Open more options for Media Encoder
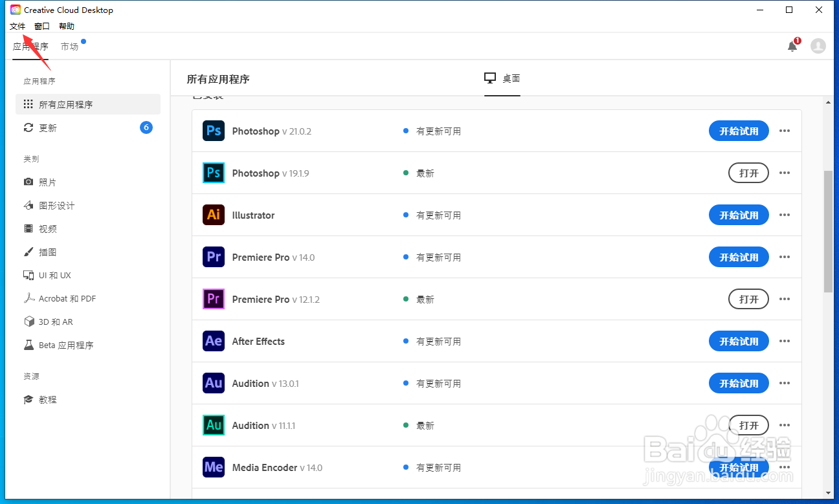 click(x=785, y=467)
